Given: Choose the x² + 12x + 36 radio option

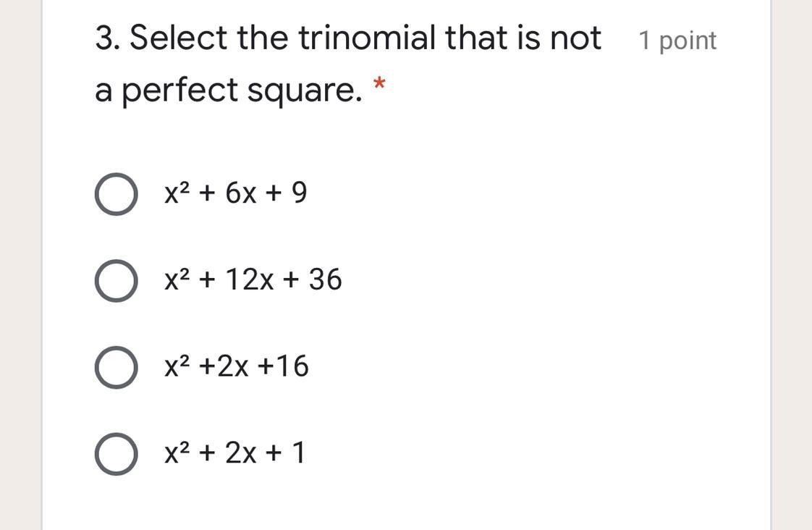Looking at the screenshot, I should [117, 281].
